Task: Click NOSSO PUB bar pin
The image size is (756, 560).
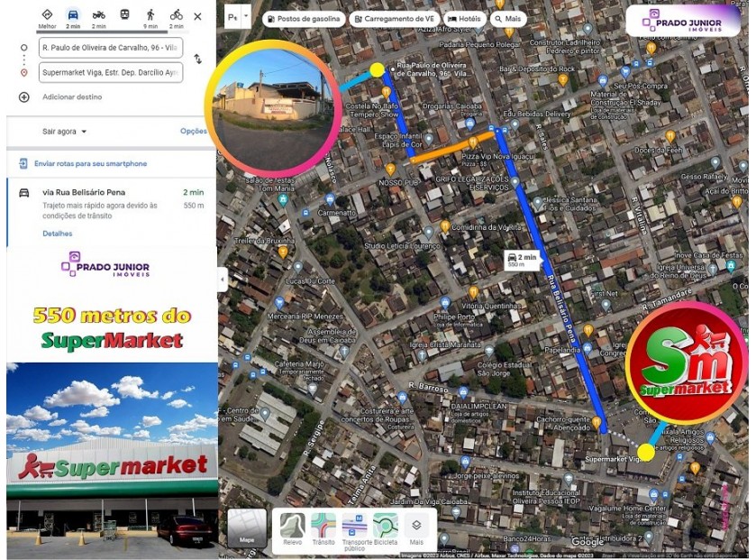Action: point(390,170)
